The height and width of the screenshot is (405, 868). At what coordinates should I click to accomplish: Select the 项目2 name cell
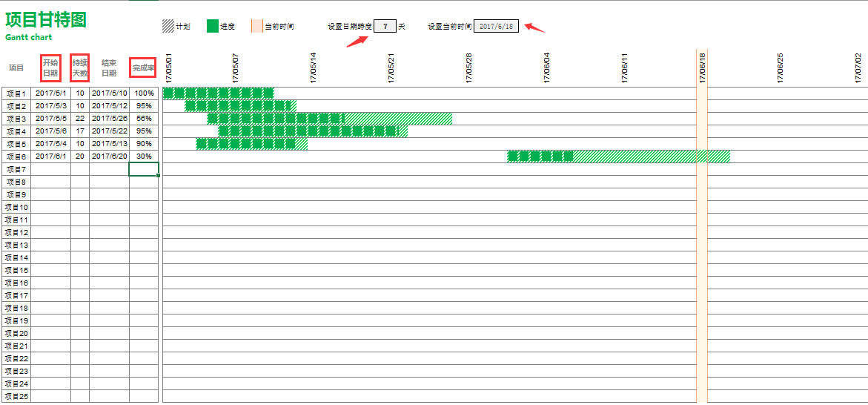point(16,106)
